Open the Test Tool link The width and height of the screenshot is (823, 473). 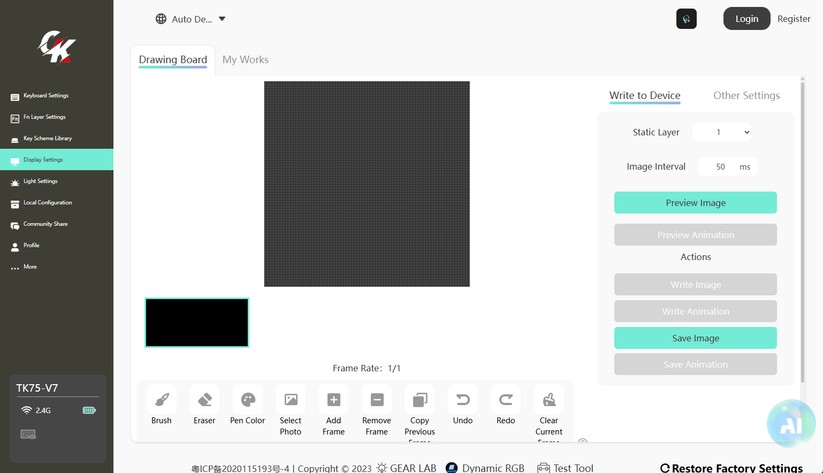pos(565,468)
